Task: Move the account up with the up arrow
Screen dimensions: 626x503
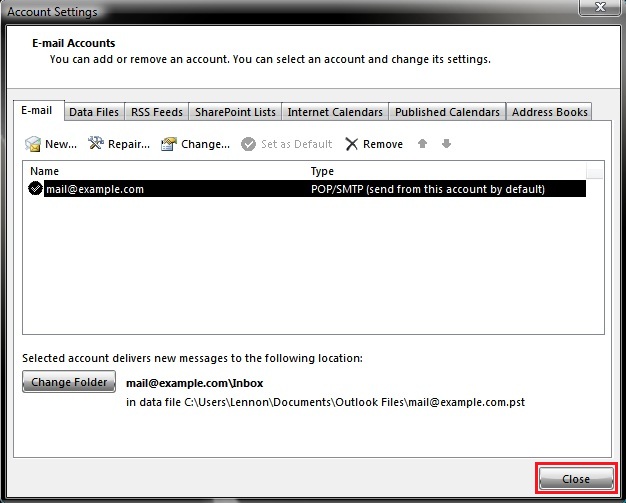Action: pyautogui.click(x=423, y=144)
